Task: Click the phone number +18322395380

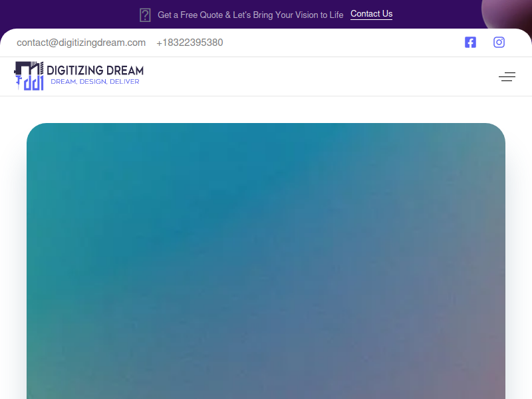Action: [190, 43]
